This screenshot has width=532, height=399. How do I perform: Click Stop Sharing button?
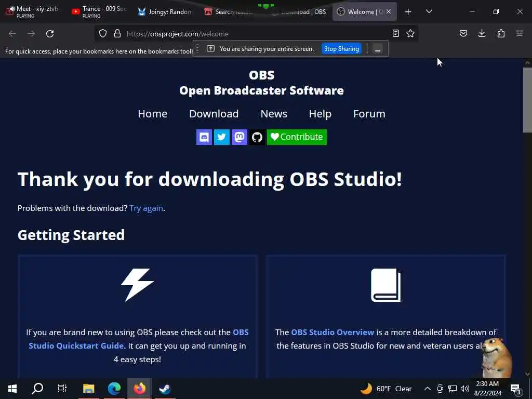click(x=341, y=49)
